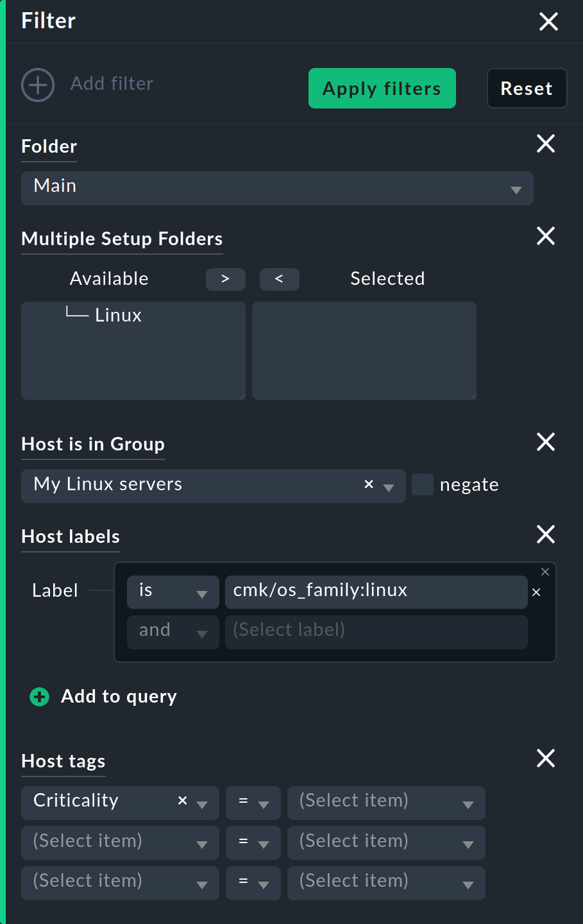Open the 'and' operator dropdown
This screenshot has width=583, height=924.
(173, 632)
